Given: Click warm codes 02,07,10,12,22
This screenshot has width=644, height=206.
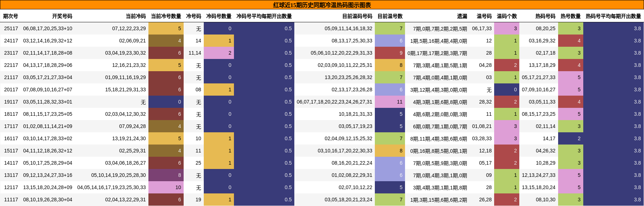Looking at the screenshot, I should pos(355,187).
